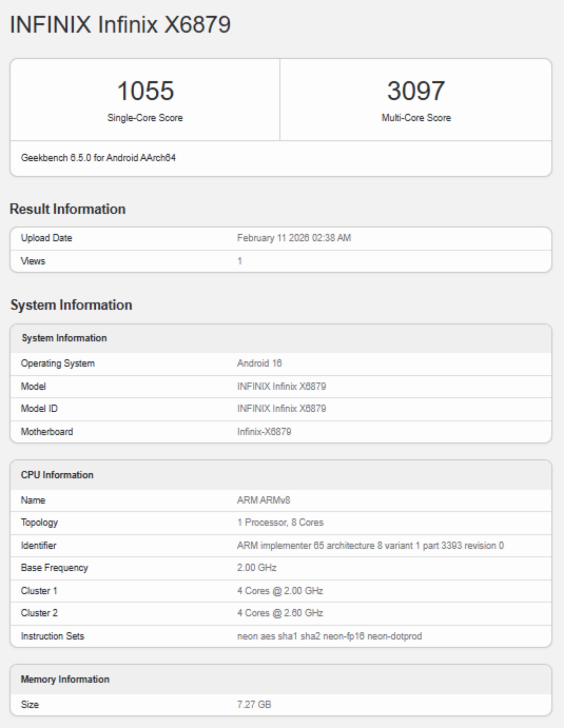Click the Cluster 2 cores frequency value

(280, 613)
